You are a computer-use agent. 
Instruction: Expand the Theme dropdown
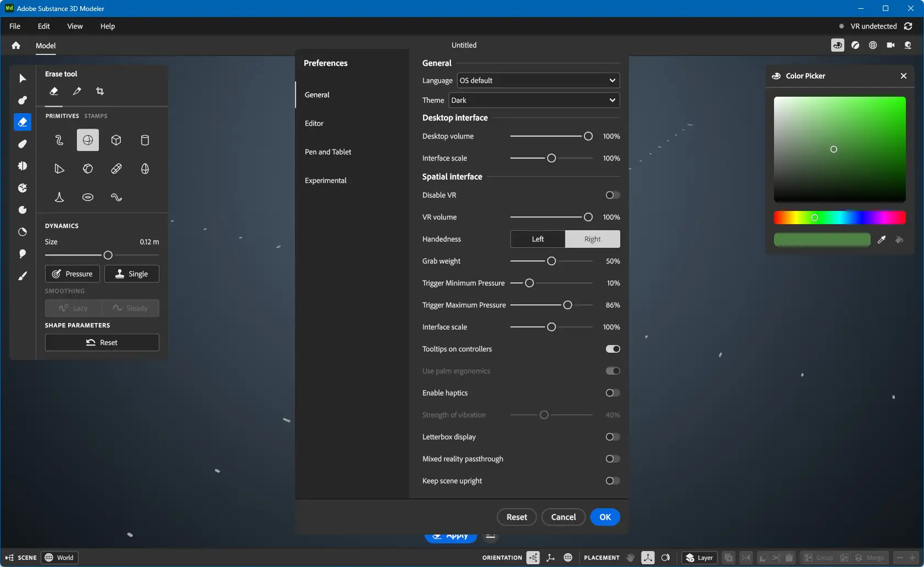click(x=534, y=100)
